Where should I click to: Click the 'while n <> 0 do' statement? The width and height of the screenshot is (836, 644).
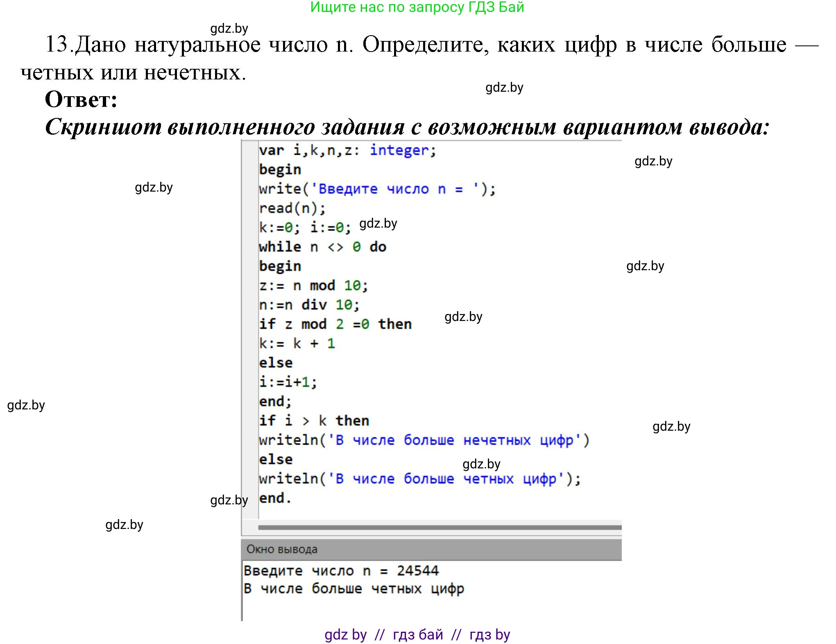pyautogui.click(x=322, y=246)
